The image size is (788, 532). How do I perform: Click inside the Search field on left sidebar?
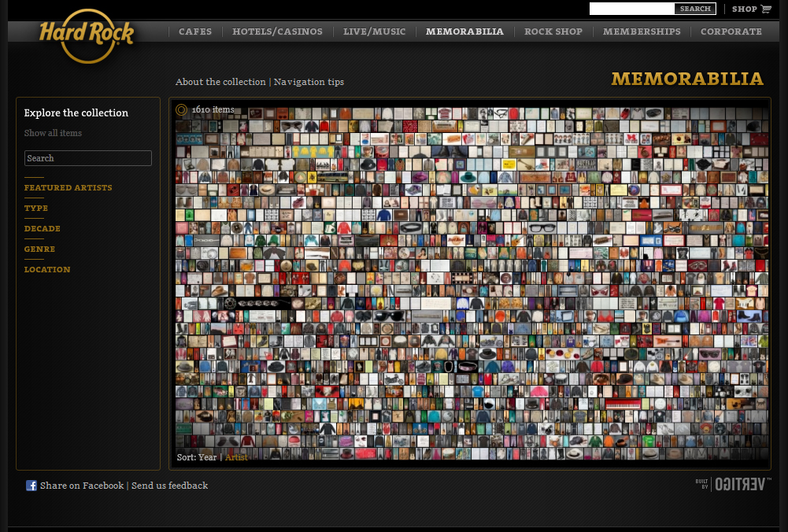pyautogui.click(x=87, y=158)
